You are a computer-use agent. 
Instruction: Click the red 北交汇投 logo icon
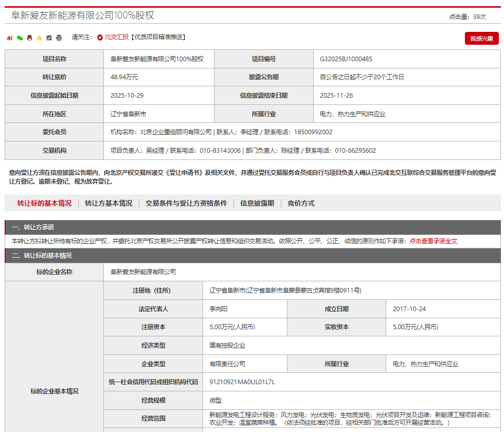pos(100,37)
